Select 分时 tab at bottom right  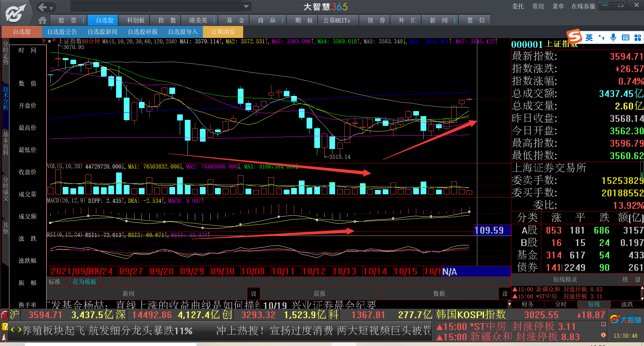(561, 304)
